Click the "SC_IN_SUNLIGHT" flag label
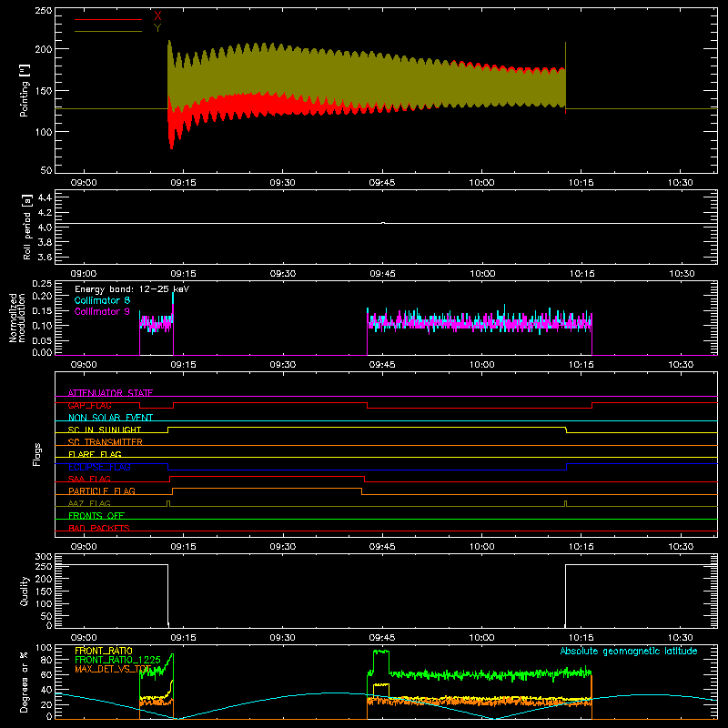The height and width of the screenshot is (728, 728). (x=105, y=430)
